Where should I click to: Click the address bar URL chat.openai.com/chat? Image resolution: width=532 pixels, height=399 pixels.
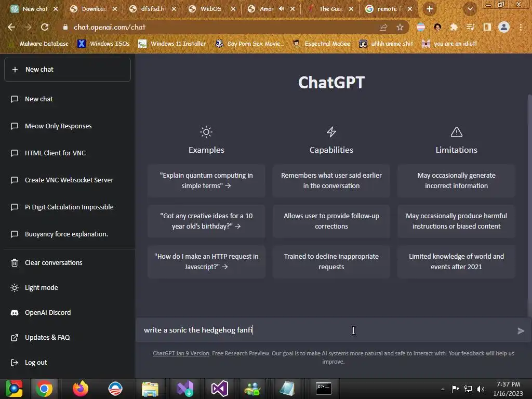[110, 27]
